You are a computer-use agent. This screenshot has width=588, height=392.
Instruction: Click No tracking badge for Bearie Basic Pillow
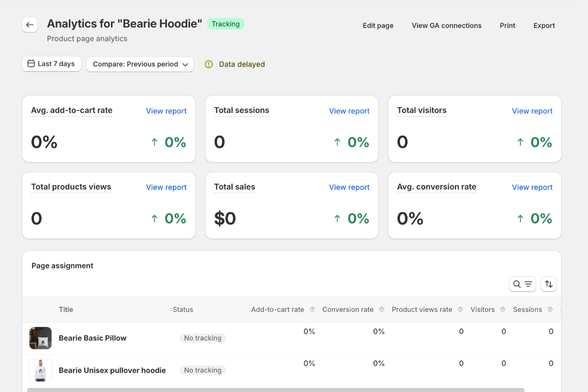202,338
